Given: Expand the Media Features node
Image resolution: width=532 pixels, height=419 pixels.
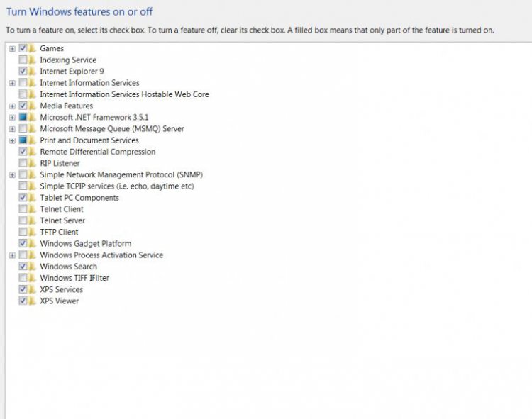Looking at the screenshot, I should (x=12, y=106).
